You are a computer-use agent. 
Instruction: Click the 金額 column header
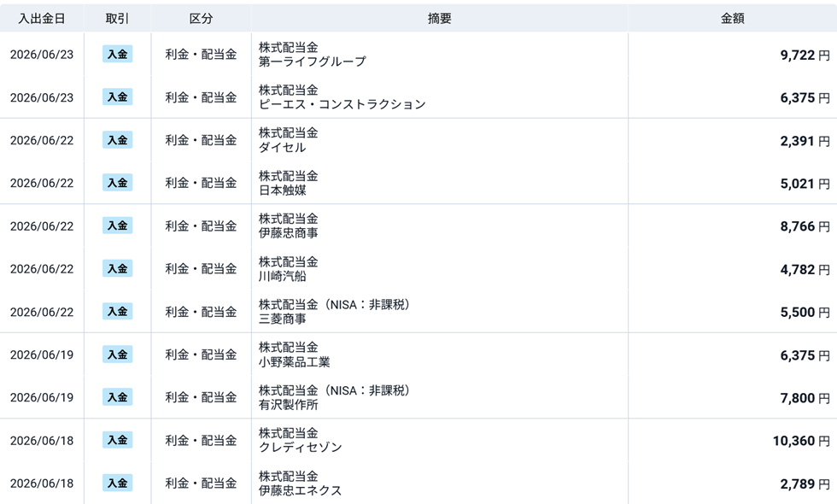733,19
